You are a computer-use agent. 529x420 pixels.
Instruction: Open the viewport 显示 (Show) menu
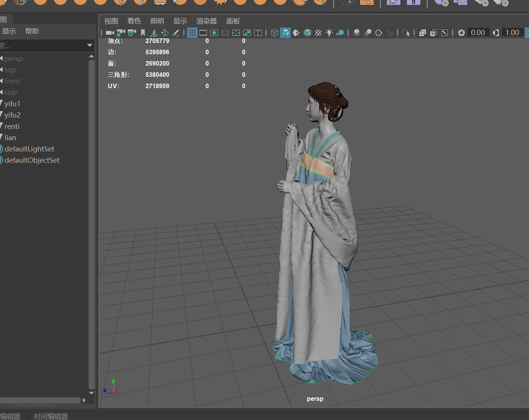point(180,21)
